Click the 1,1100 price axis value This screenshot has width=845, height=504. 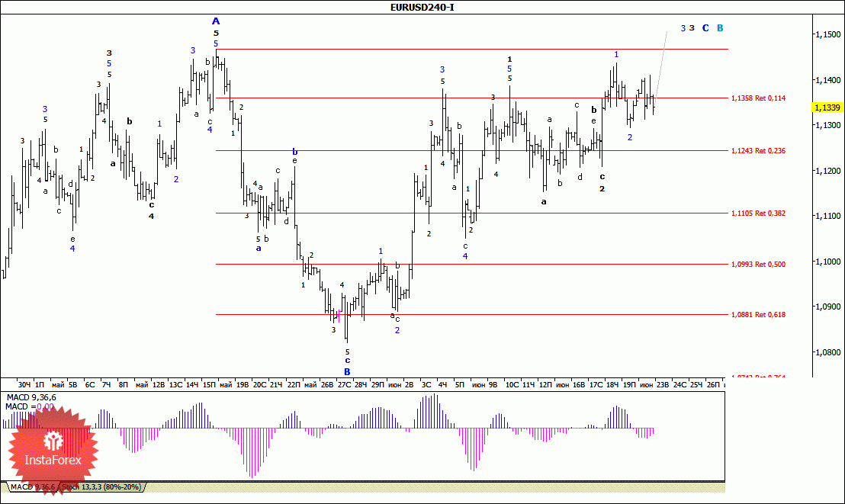coord(827,216)
